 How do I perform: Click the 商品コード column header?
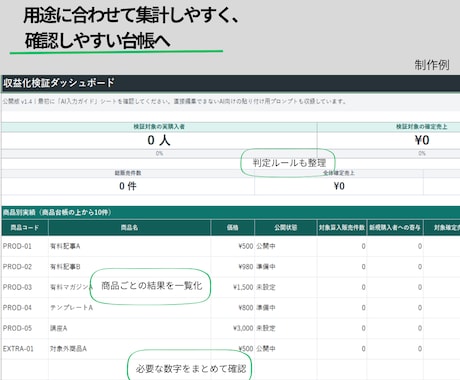(x=25, y=228)
